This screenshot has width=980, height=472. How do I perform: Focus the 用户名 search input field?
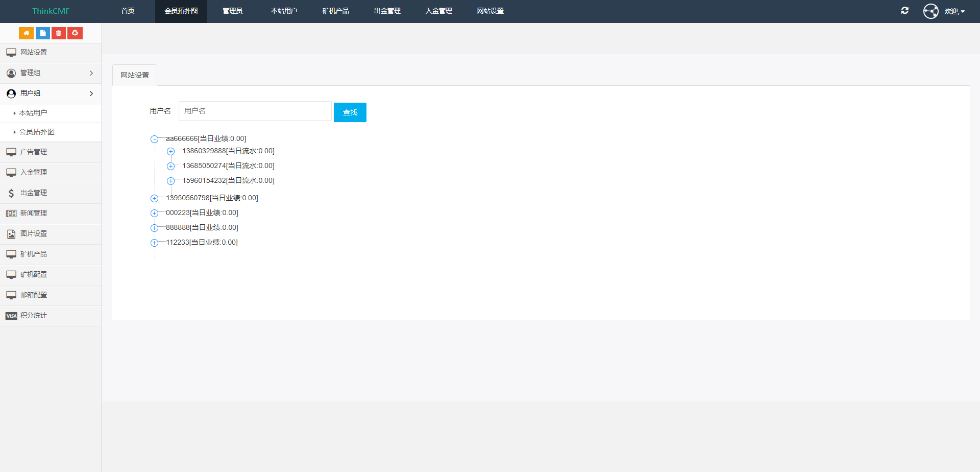(x=255, y=111)
